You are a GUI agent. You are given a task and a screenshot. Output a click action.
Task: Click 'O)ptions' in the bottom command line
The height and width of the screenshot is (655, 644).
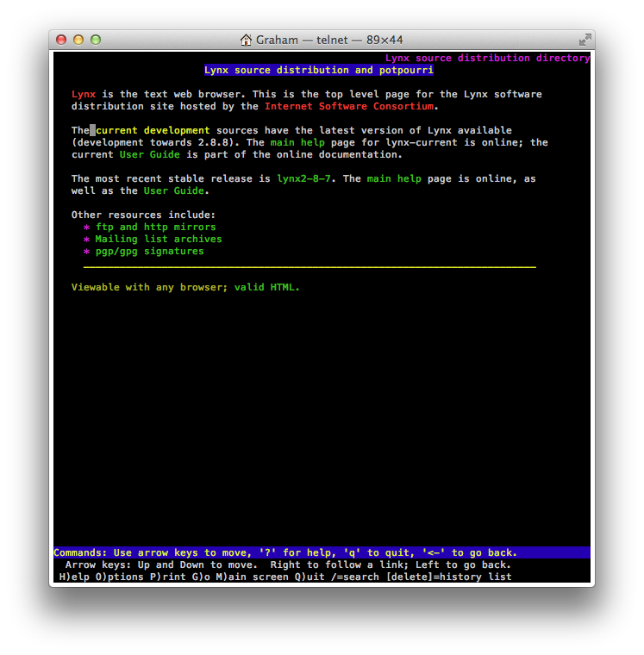(x=120, y=577)
